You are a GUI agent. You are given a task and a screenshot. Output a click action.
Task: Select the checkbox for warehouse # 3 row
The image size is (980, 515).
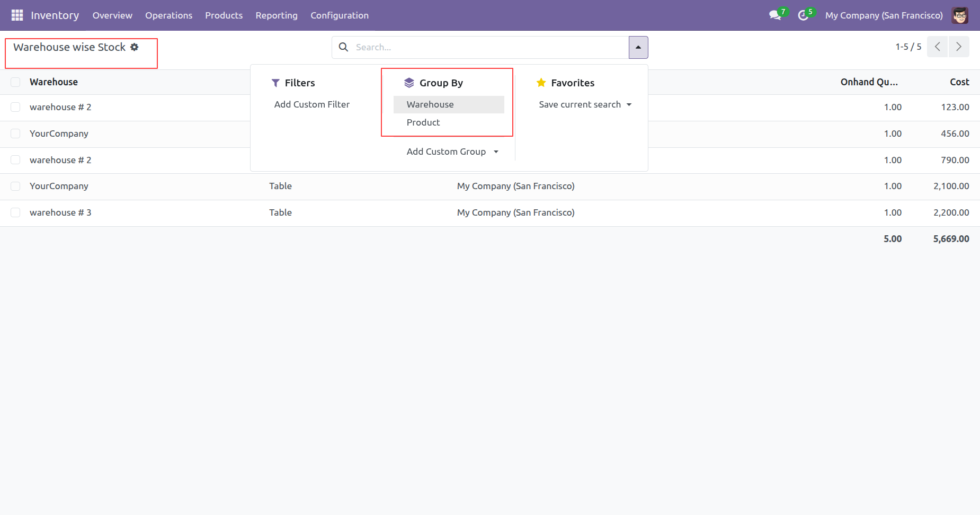click(15, 212)
